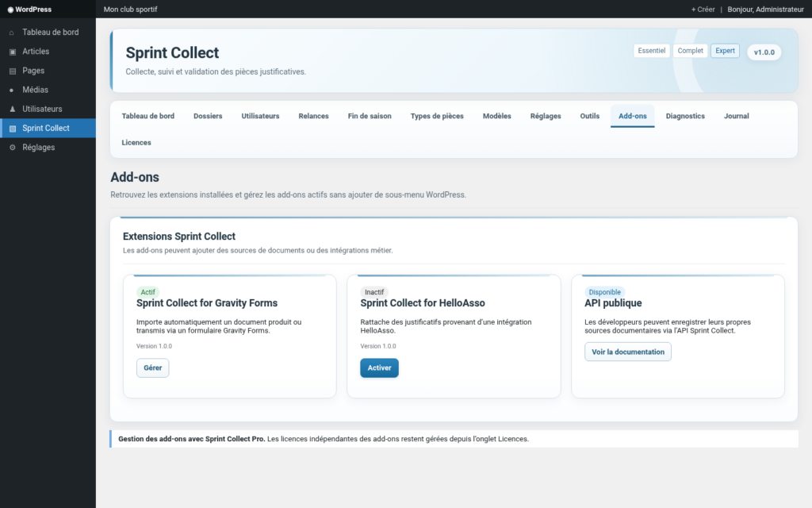Click the Réglages gear icon in sidebar
The image size is (812, 508).
(x=13, y=148)
